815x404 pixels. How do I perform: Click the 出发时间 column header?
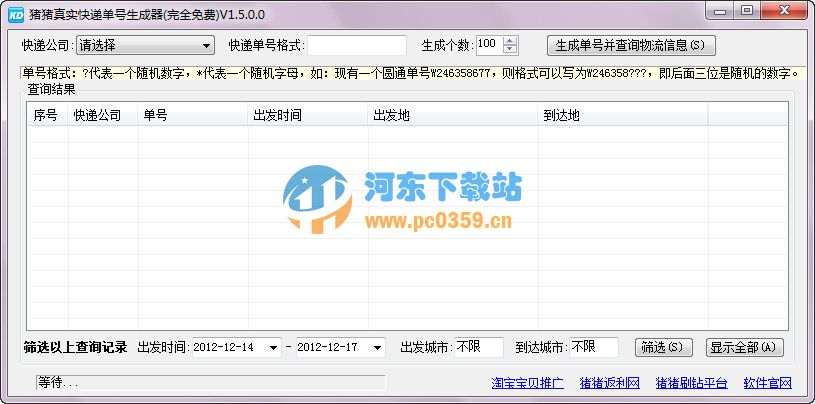(308, 115)
